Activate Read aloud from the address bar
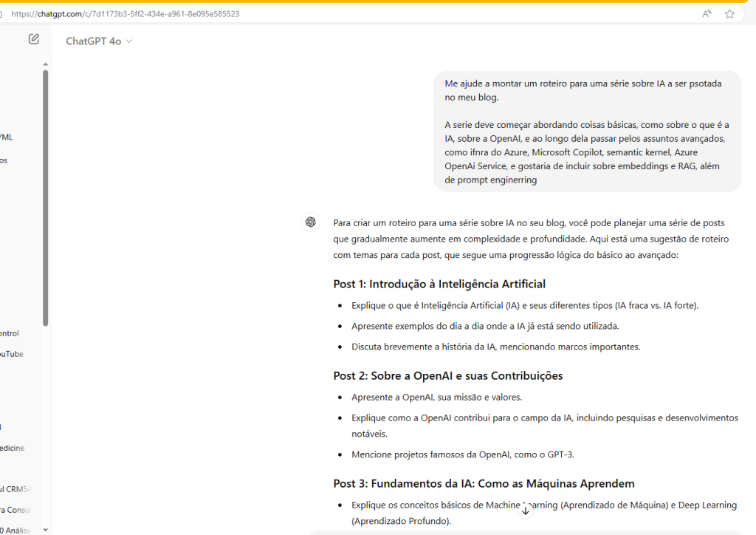Viewport: 756px width, 535px height. [x=706, y=13]
